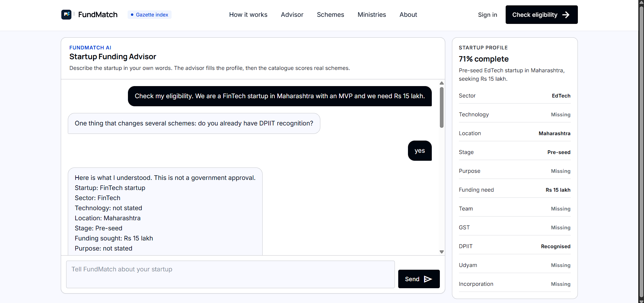Click the FundMatch brand name

98,15
